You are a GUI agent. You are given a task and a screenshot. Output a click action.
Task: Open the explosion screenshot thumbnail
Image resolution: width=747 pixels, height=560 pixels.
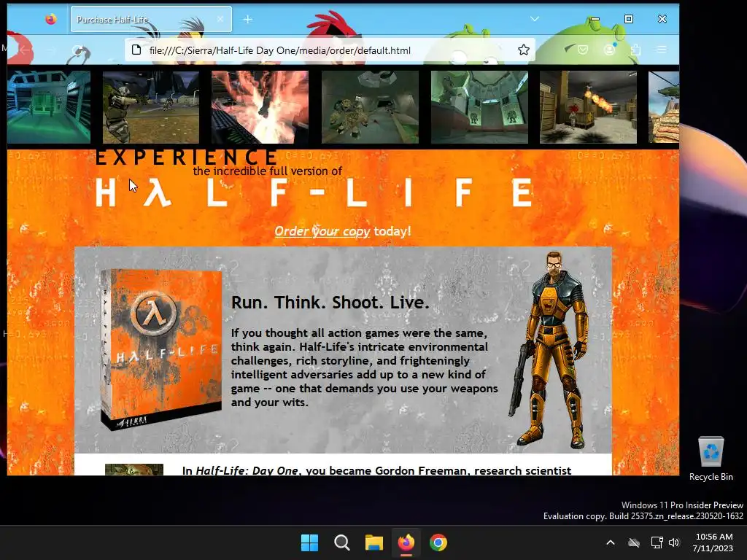[x=260, y=107]
